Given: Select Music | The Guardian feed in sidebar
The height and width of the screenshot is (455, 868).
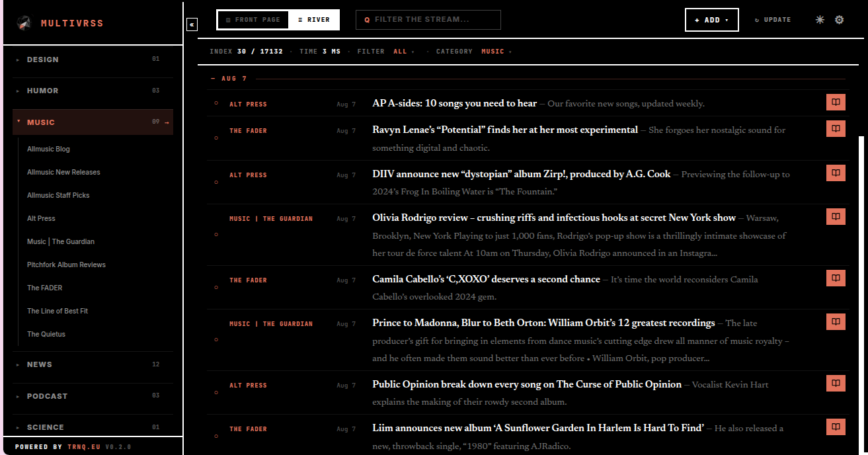Looking at the screenshot, I should [x=61, y=242].
